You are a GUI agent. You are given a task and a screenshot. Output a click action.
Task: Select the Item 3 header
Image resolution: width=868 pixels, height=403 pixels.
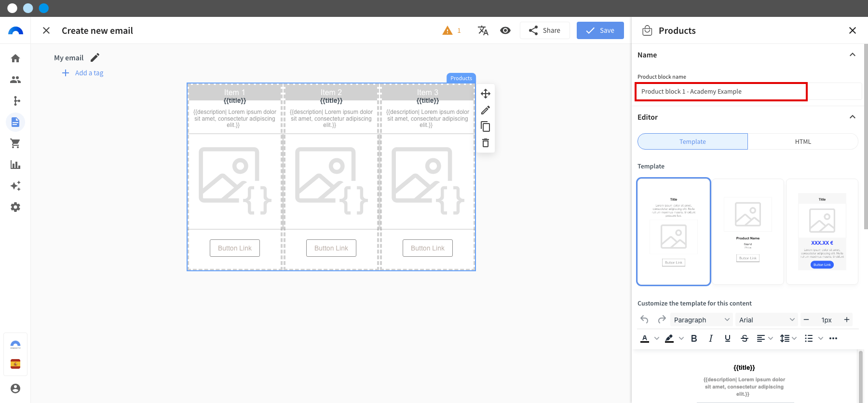(428, 92)
